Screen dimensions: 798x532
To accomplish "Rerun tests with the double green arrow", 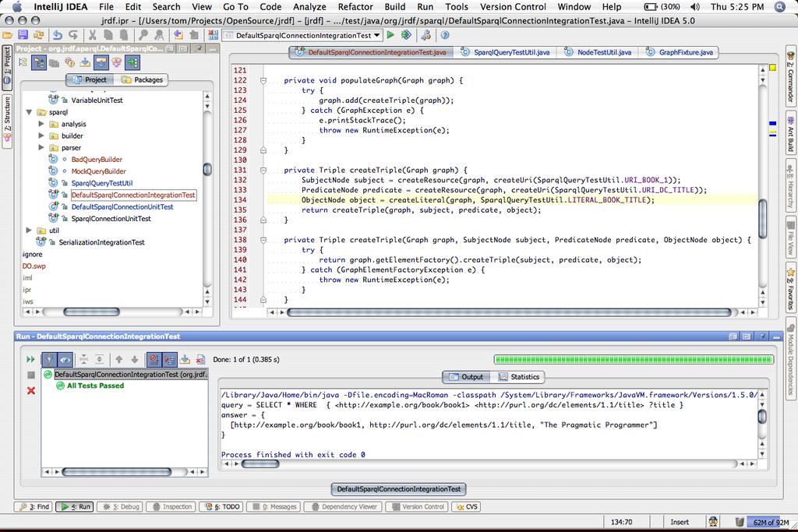I will [x=30, y=359].
